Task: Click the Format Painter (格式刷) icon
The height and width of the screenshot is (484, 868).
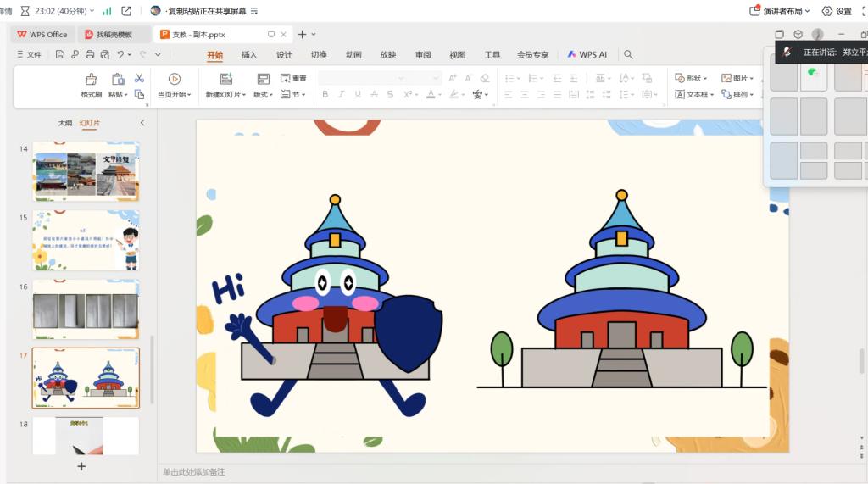Action: (x=92, y=79)
